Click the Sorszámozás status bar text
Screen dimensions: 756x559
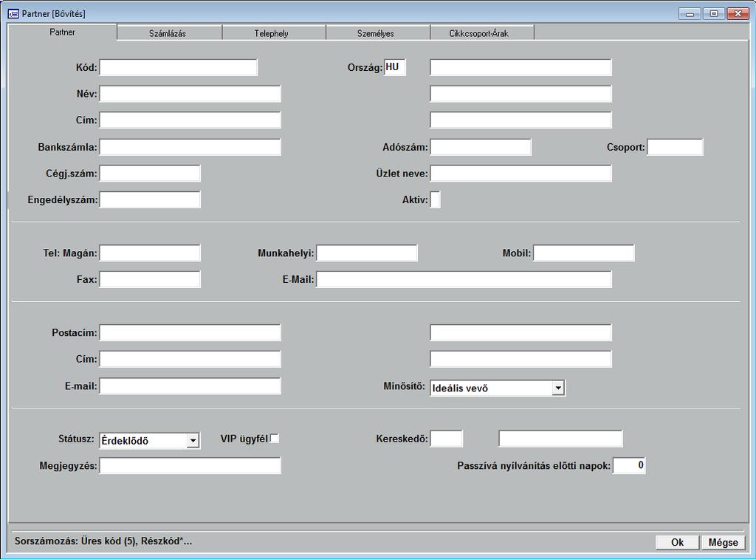103,541
